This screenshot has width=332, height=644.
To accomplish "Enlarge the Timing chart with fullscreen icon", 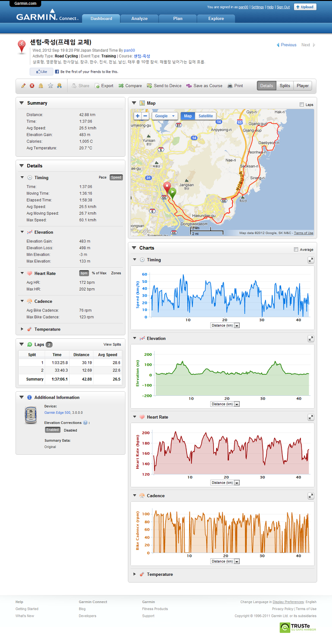I will point(311,260).
